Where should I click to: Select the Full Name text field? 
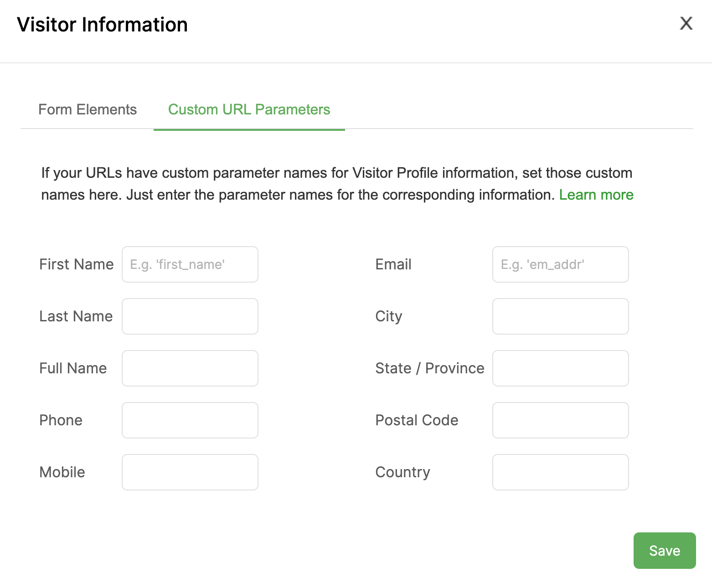(190, 368)
